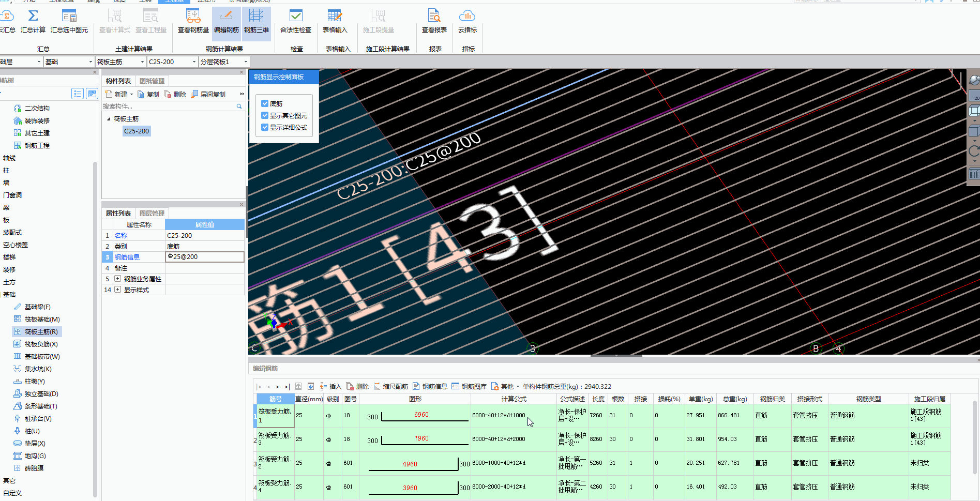Open 查看钢筋量 tool in ribbon
This screenshot has height=501, width=980.
tap(193, 21)
